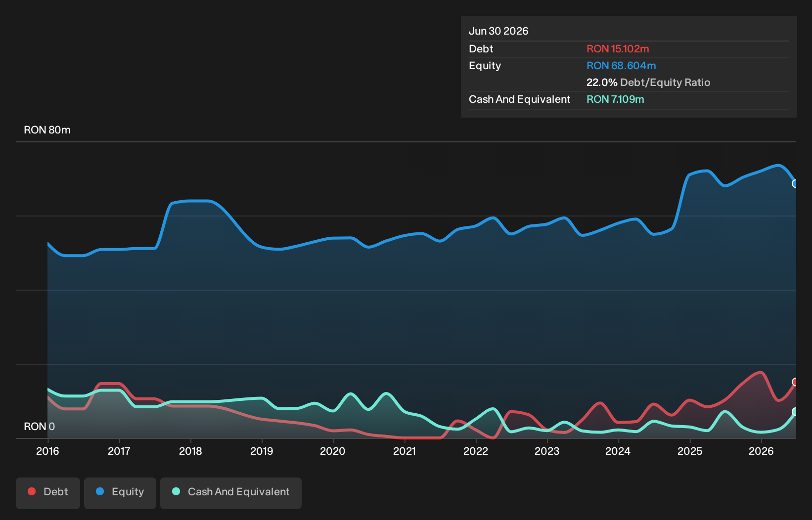Click the Equity label in tooltip

point(485,66)
